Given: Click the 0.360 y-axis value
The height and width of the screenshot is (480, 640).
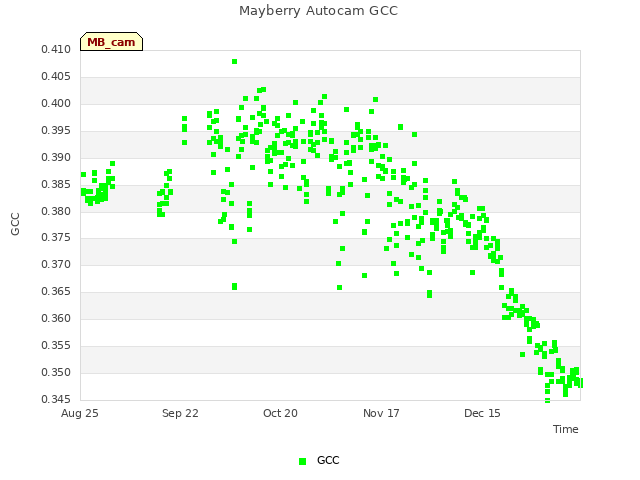Looking at the screenshot, I should 56,318.
